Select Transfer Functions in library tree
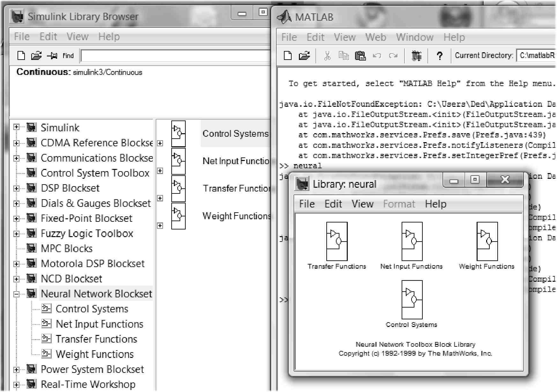Image resolution: width=557 pixels, height=392 pixels. 96,339
